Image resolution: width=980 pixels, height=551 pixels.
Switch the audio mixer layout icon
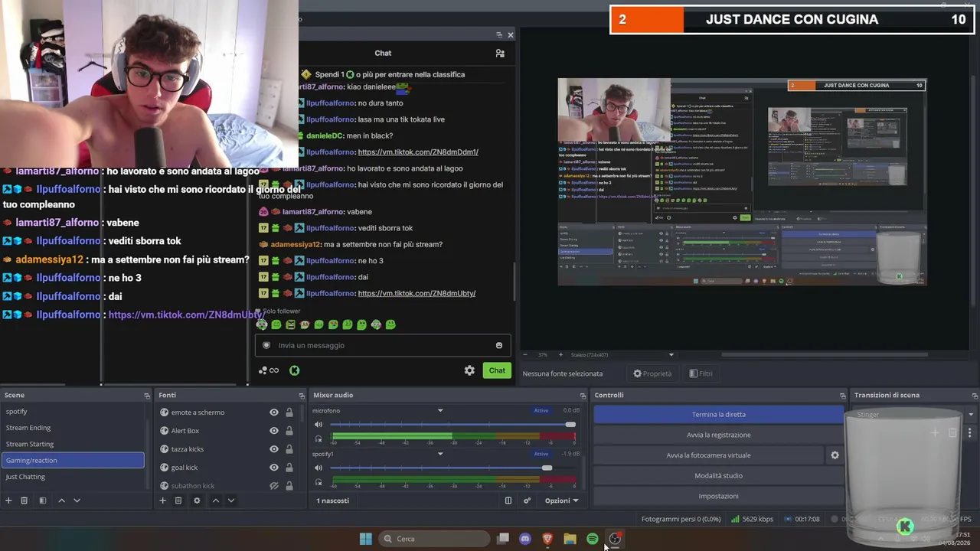pos(508,500)
